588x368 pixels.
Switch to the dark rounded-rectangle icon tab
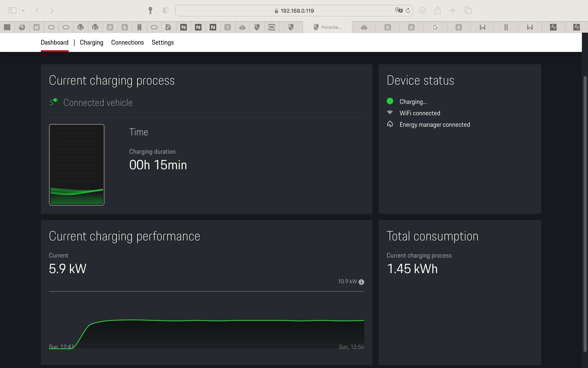272,27
